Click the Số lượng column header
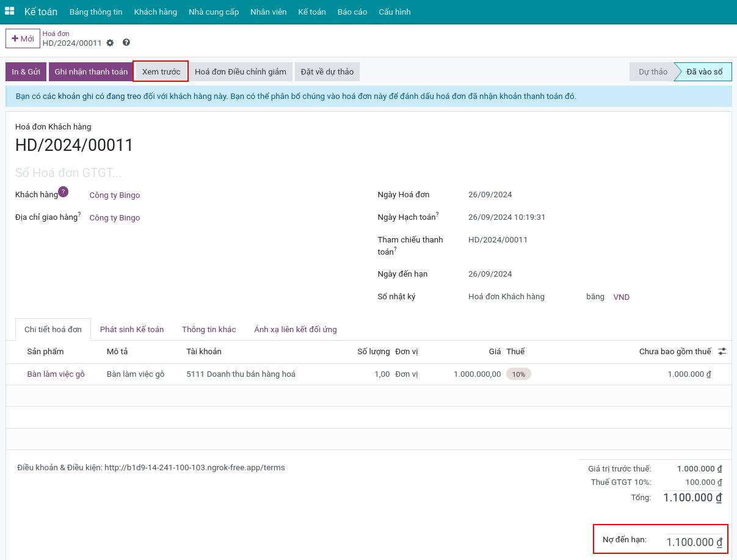Viewport: 737px width, 560px height. pos(374,351)
